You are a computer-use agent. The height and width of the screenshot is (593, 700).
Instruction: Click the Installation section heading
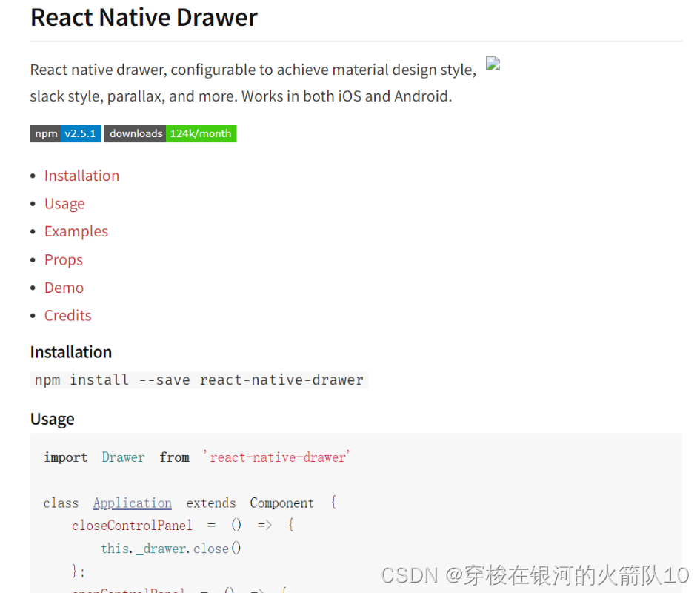point(71,352)
